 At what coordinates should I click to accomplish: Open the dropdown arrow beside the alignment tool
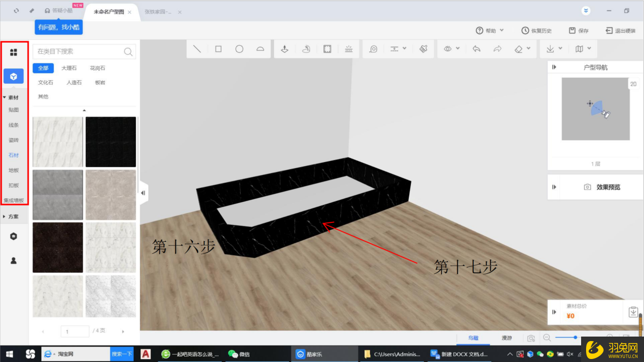pyautogui.click(x=404, y=48)
